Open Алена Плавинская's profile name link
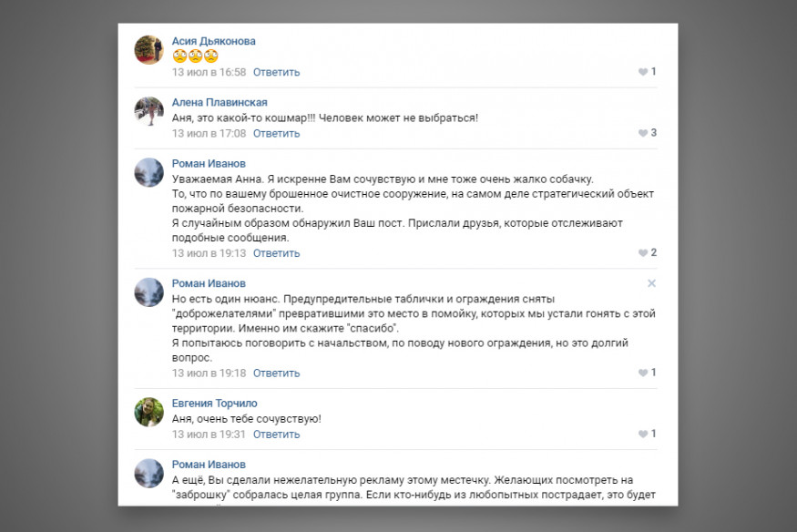The image size is (797, 532). [x=220, y=102]
